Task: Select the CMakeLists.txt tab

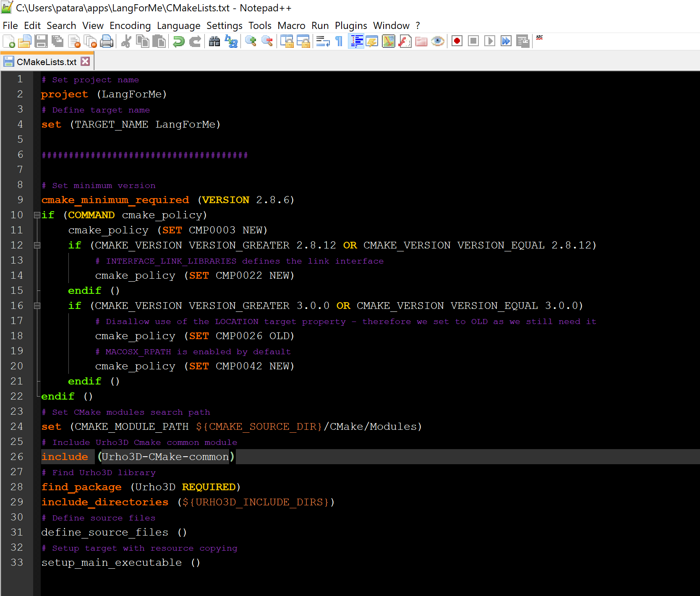Action: click(x=47, y=62)
